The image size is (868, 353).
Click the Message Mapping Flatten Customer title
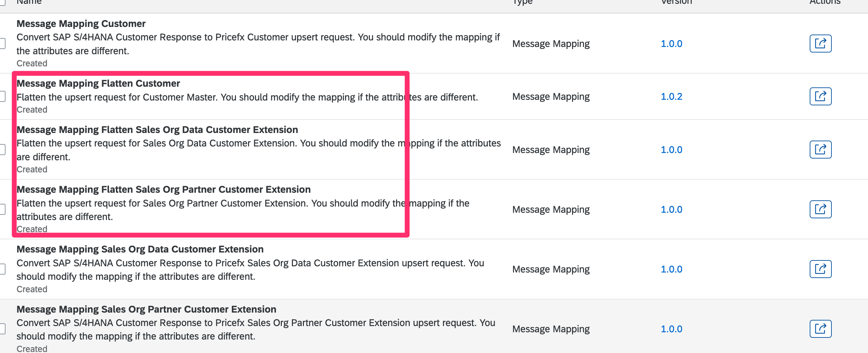[98, 84]
